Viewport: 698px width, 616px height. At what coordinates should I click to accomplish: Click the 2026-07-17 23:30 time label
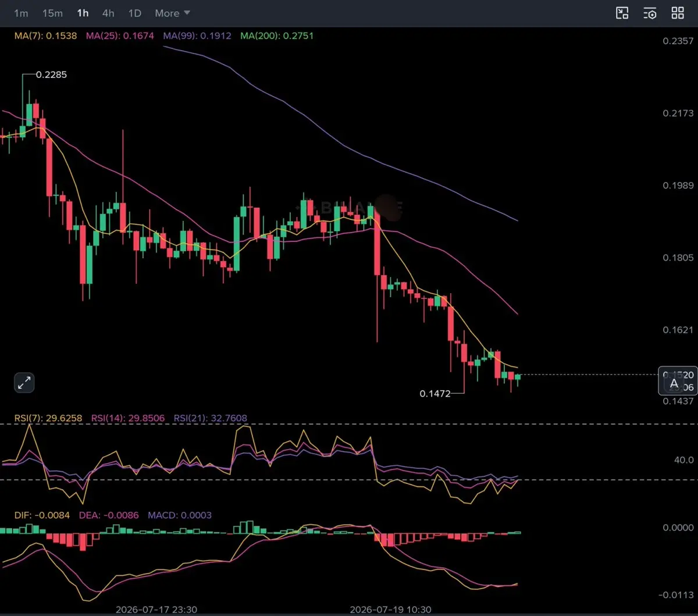tap(156, 610)
